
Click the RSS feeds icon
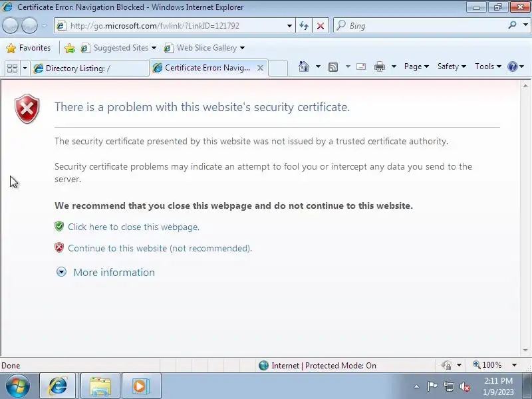(x=333, y=67)
